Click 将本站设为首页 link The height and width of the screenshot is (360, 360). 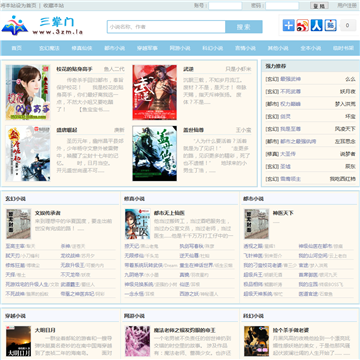click(18, 6)
